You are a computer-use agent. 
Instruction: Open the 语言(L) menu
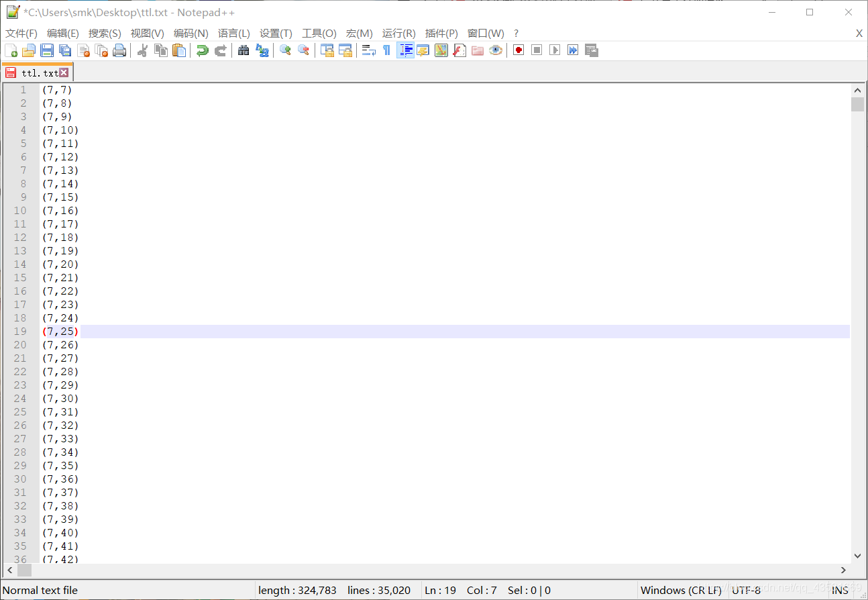(x=234, y=34)
